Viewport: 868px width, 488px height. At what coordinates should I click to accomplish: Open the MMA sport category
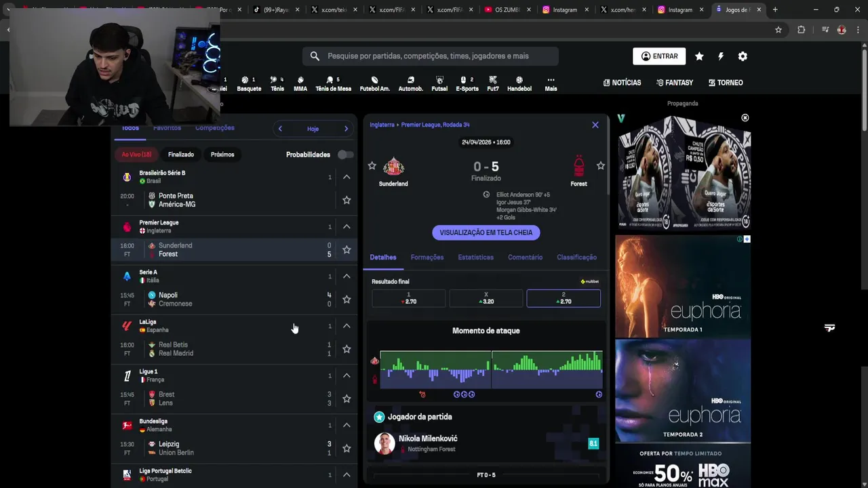pyautogui.click(x=300, y=83)
